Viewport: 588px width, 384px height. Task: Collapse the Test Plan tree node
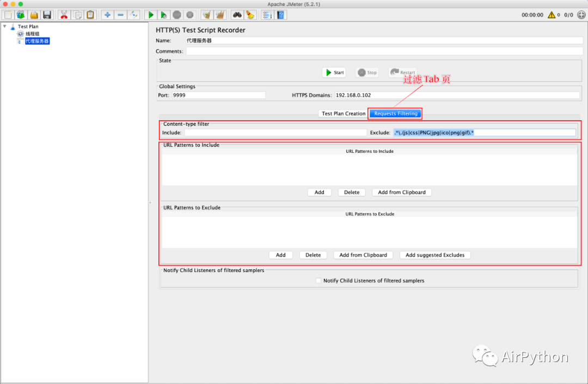tap(5, 26)
